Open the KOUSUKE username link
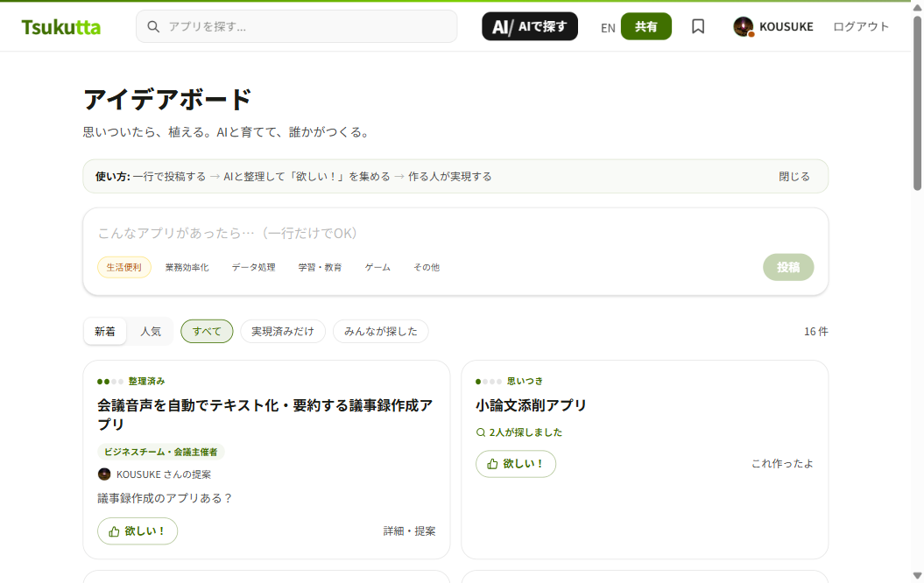This screenshot has width=924, height=583. [x=786, y=26]
